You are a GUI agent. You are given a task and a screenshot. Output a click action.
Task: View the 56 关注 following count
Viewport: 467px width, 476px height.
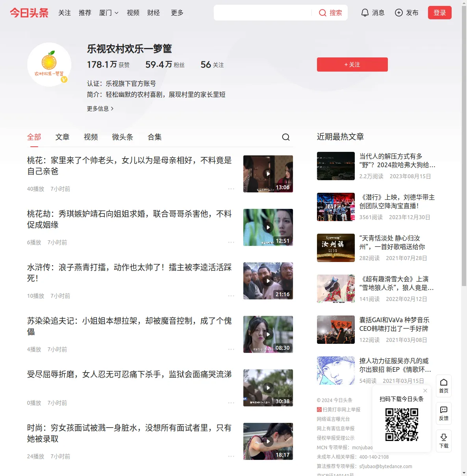click(x=212, y=65)
